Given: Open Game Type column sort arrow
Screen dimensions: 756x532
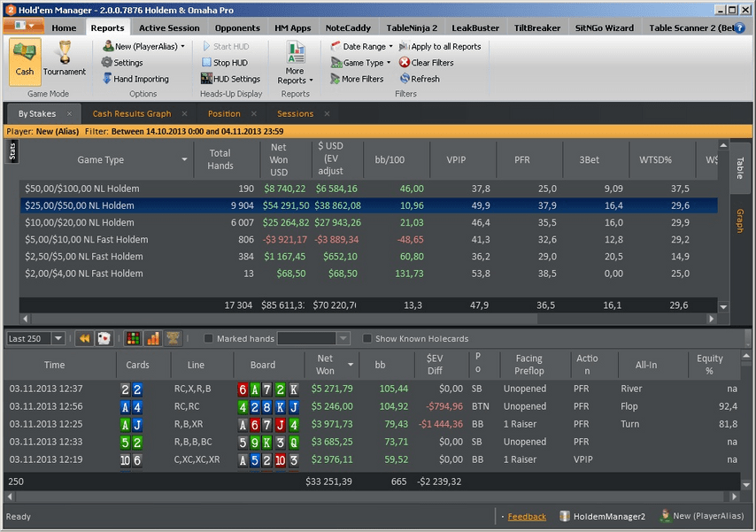Looking at the screenshot, I should (184, 159).
